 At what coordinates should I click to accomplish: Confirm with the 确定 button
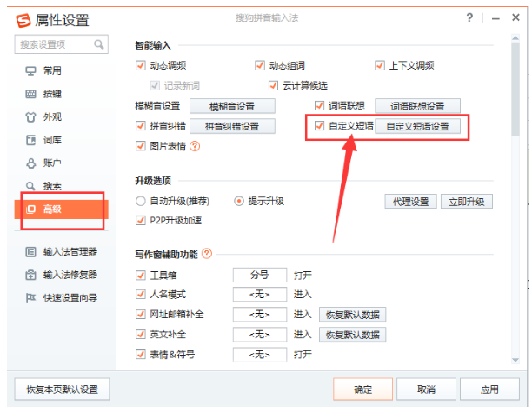(363, 389)
